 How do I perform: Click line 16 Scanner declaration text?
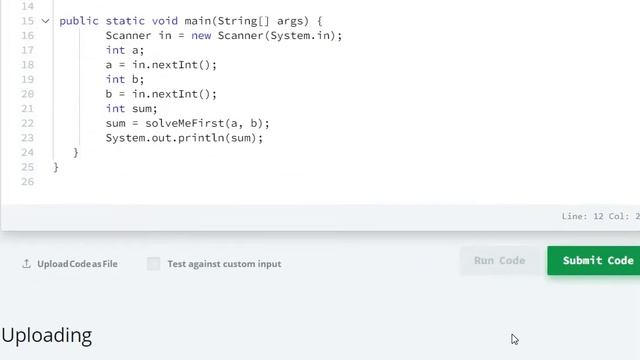point(224,36)
